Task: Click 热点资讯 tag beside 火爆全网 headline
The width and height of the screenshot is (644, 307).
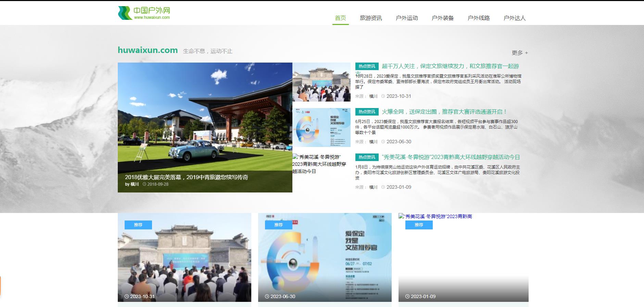Action: [367, 112]
